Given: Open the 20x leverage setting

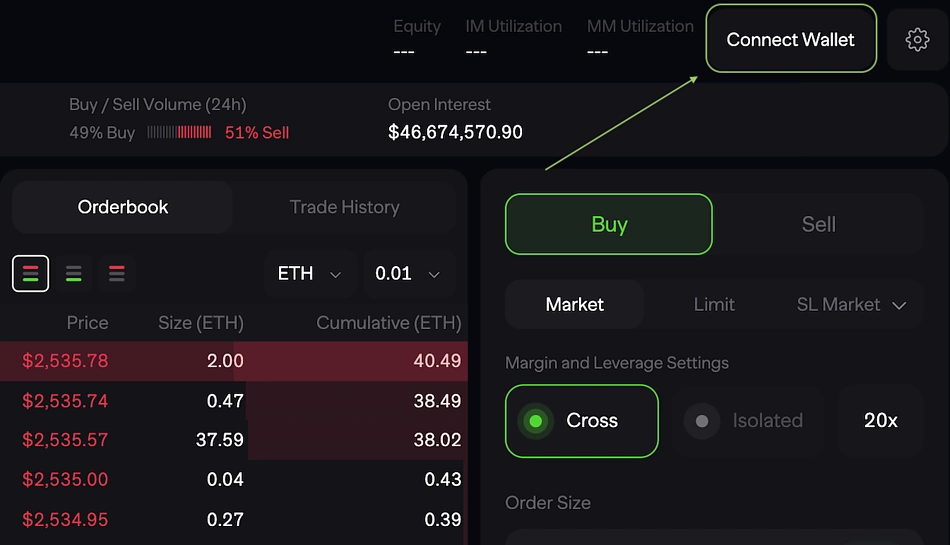Looking at the screenshot, I should point(880,421).
